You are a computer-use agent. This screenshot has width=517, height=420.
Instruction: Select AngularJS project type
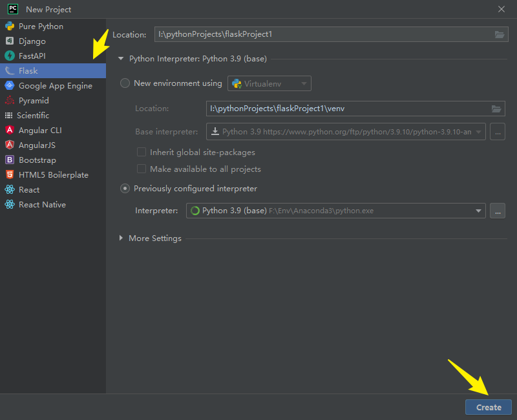point(53,145)
